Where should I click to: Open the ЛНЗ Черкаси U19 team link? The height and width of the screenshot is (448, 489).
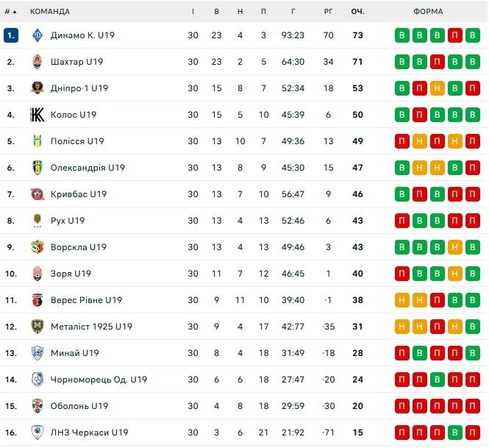[89, 433]
